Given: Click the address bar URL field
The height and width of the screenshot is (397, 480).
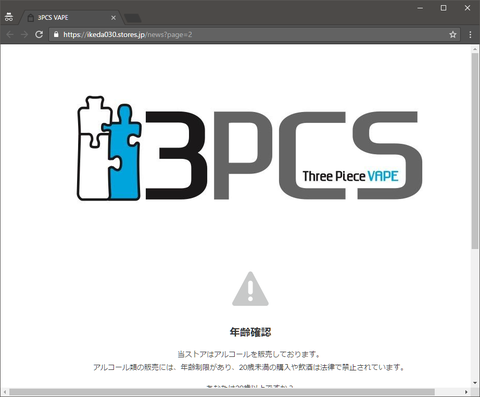Looking at the screenshot, I should point(255,35).
